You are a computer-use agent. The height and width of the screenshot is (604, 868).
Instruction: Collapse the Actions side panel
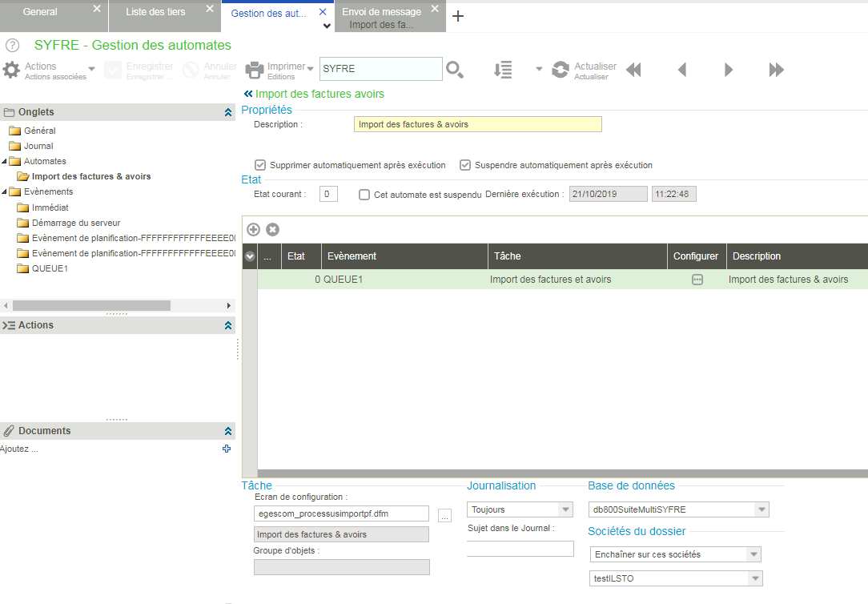[x=228, y=325]
